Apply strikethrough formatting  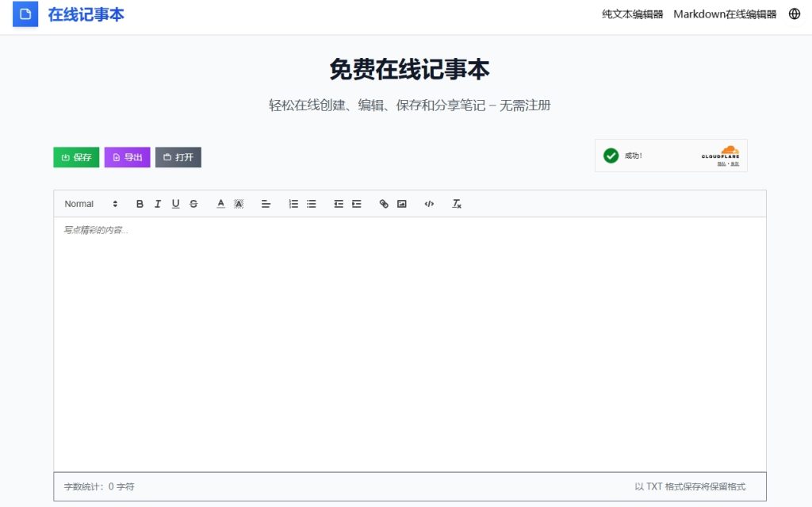[193, 204]
